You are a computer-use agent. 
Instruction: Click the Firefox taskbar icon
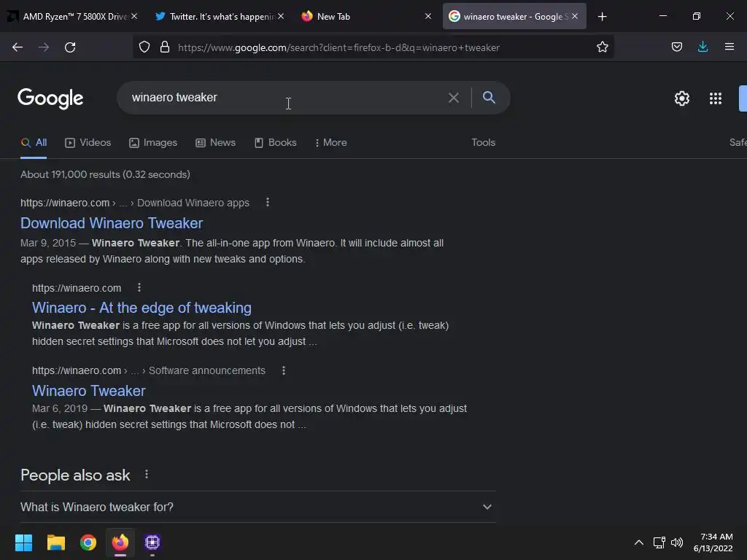(x=120, y=542)
